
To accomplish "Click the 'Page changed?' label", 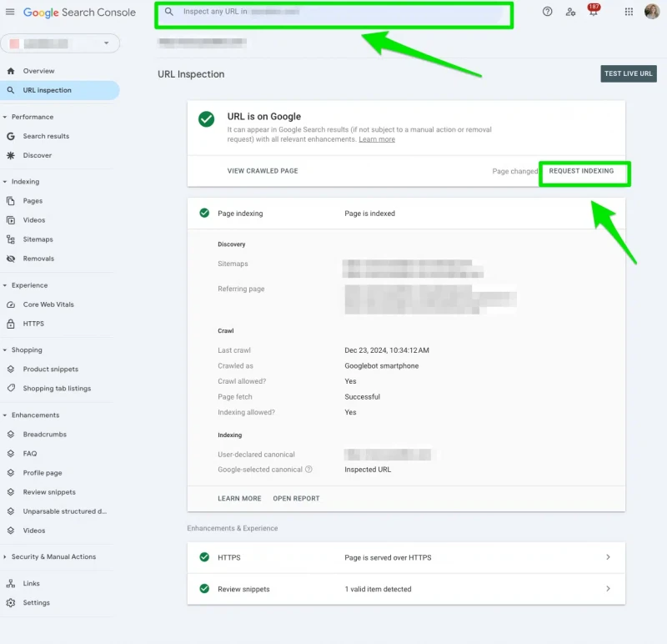I will [515, 171].
